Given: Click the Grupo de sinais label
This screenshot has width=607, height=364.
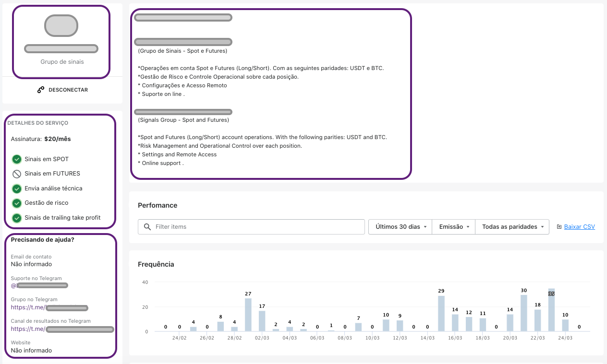Looking at the screenshot, I should point(62,62).
